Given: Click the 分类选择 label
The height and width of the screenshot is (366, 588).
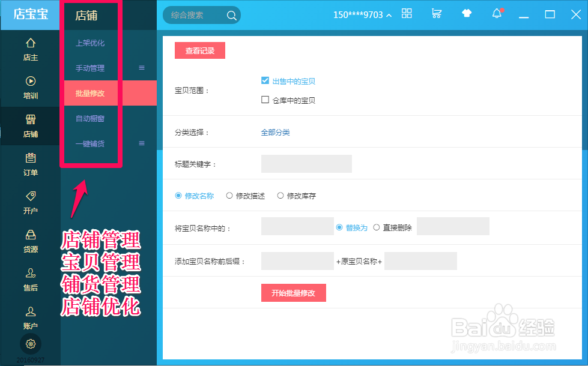Looking at the screenshot, I should [192, 132].
